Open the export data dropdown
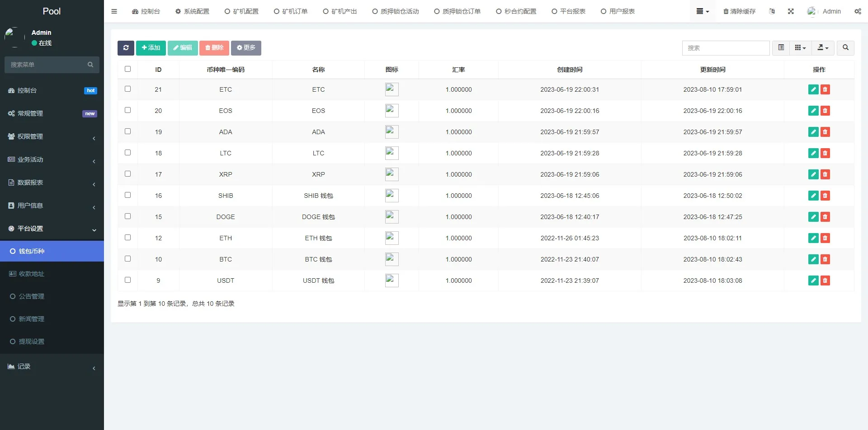Image resolution: width=868 pixels, height=430 pixels. tap(823, 48)
